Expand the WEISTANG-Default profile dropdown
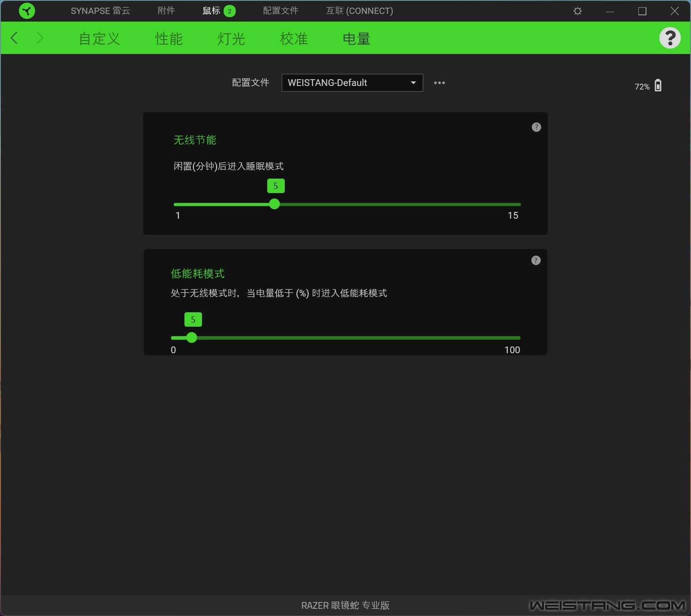The height and width of the screenshot is (616, 691). coord(352,83)
